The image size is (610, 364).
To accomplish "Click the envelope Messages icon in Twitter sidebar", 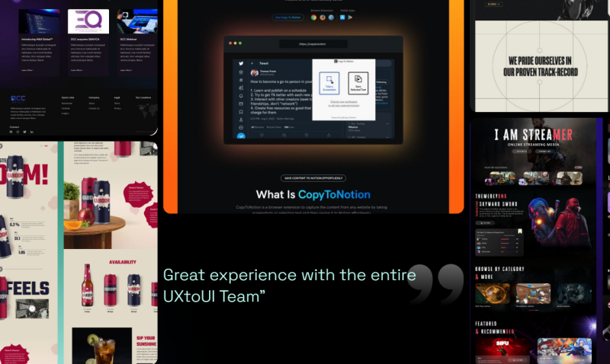I will [241, 104].
